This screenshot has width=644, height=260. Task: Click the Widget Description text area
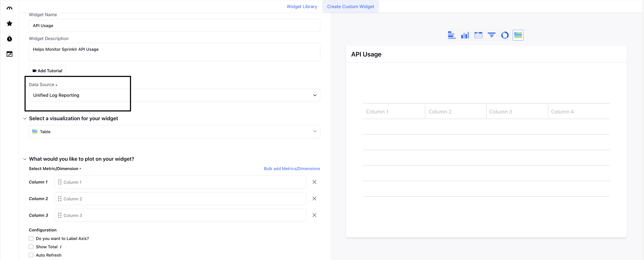[174, 52]
